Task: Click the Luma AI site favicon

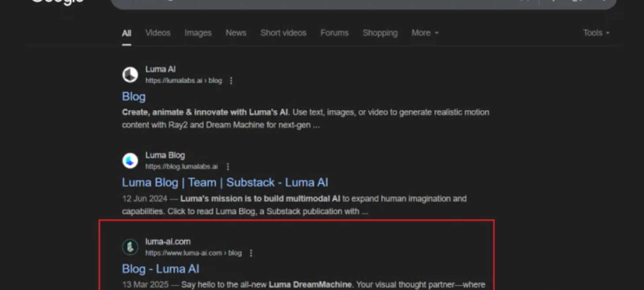Action: (x=130, y=75)
